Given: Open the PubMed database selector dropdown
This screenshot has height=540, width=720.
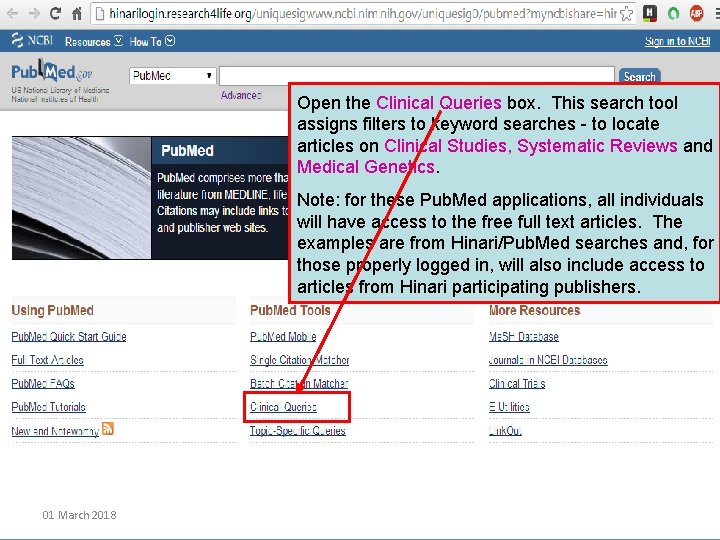Looking at the screenshot, I should pyautogui.click(x=173, y=75).
